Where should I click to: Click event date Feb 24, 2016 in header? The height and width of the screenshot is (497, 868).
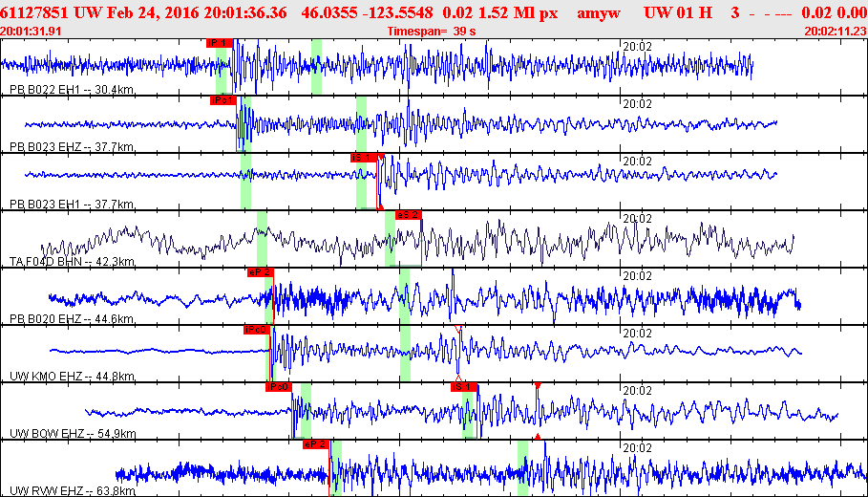153,12
